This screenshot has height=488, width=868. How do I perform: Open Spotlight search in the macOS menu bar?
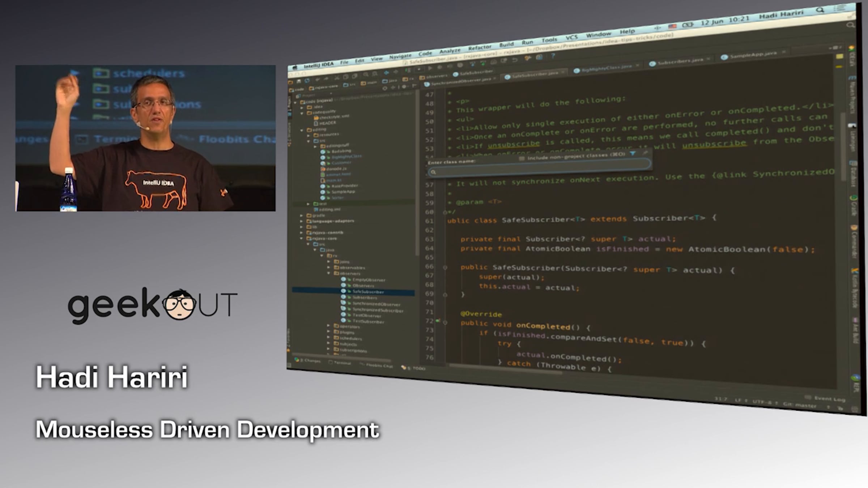click(x=820, y=10)
